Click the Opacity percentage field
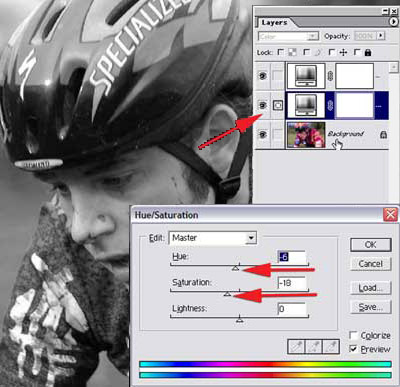This screenshot has height=387, width=400. pos(365,36)
